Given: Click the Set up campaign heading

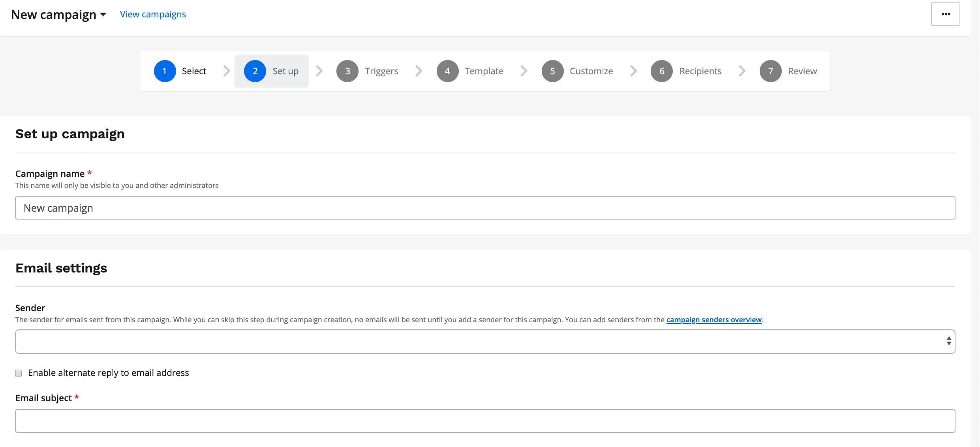Looking at the screenshot, I should pyautogui.click(x=70, y=134).
